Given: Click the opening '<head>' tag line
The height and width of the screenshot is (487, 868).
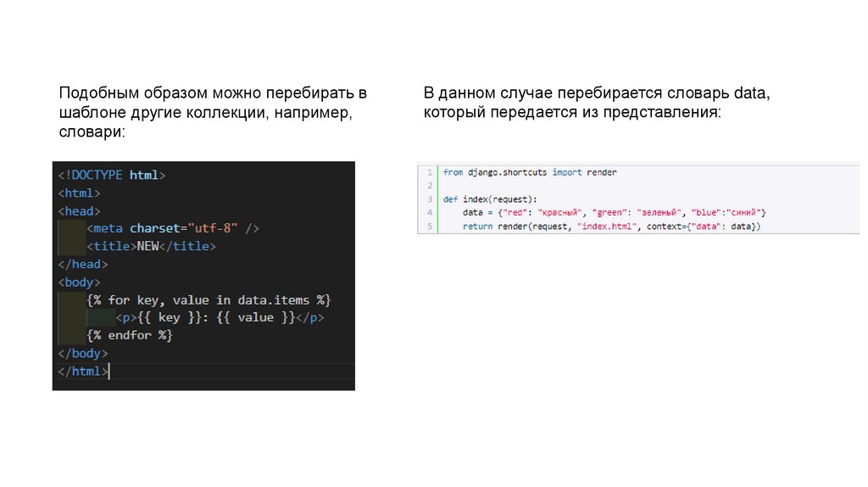Looking at the screenshot, I should [79, 211].
